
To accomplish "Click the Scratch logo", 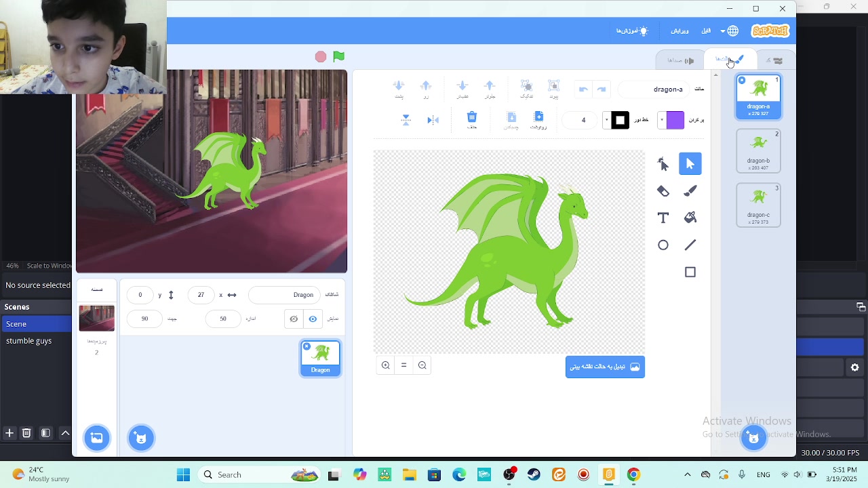I will (x=770, y=31).
